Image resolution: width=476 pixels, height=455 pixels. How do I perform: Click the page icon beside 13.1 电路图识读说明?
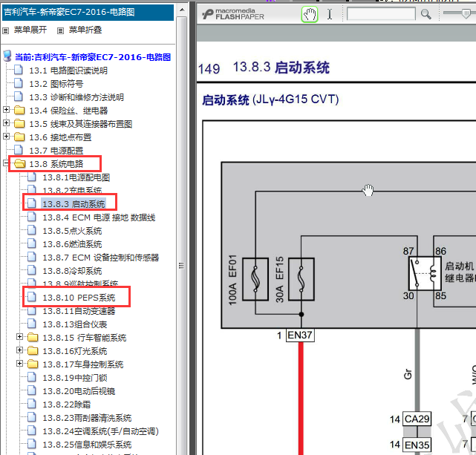point(19,70)
